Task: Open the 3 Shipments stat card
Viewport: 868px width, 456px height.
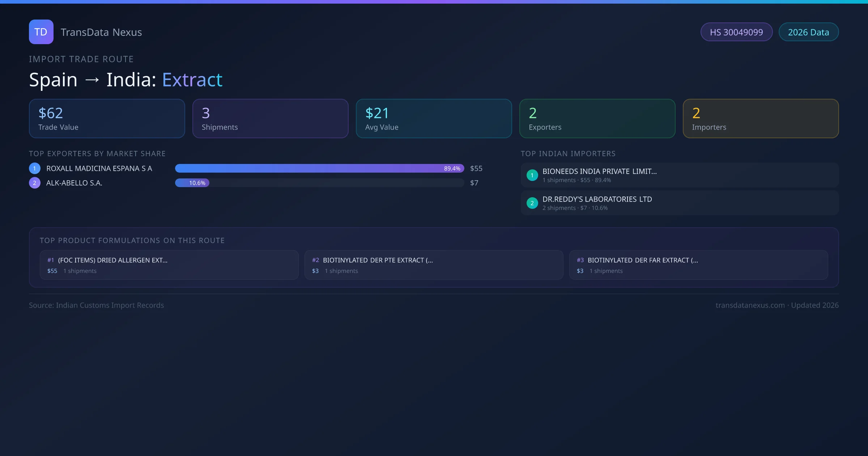Action: (x=270, y=119)
